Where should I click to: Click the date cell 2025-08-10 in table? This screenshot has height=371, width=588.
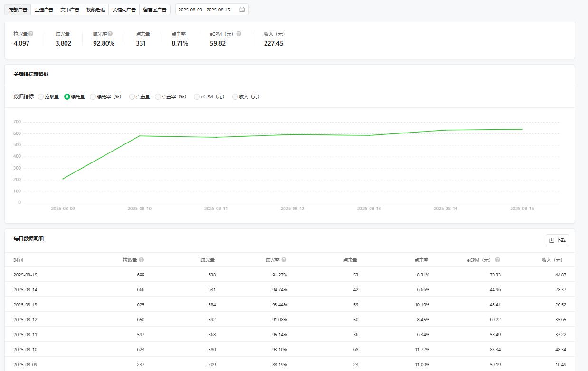pos(25,350)
